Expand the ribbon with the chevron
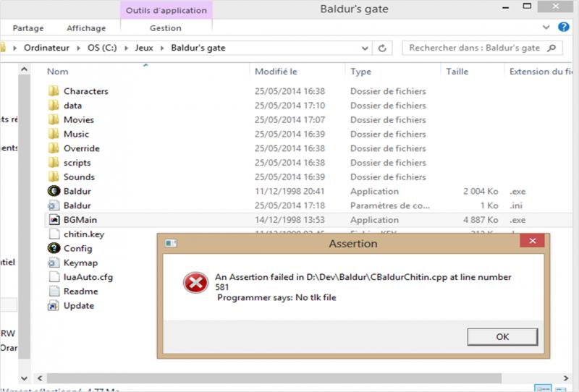Screen dimensions: 579x392 tap(546, 27)
